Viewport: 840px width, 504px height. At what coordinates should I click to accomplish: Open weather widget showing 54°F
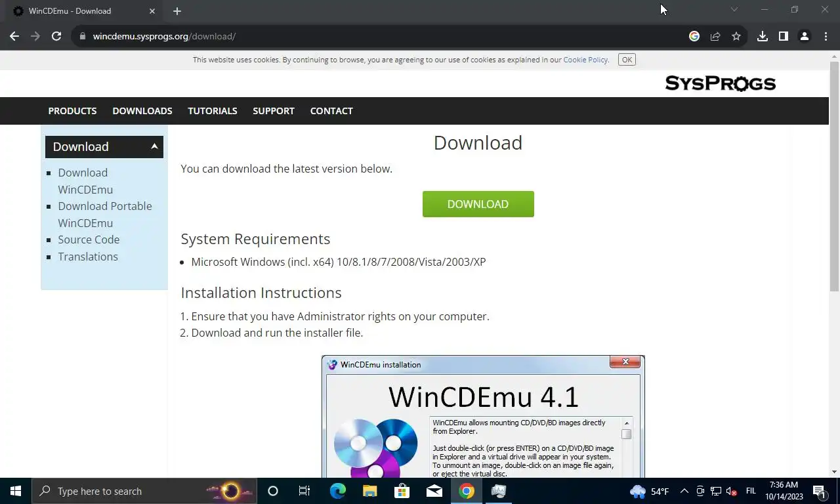click(650, 491)
